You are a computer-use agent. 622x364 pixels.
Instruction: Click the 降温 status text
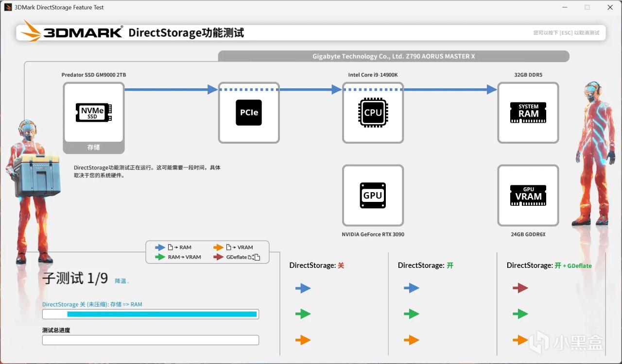121,281
